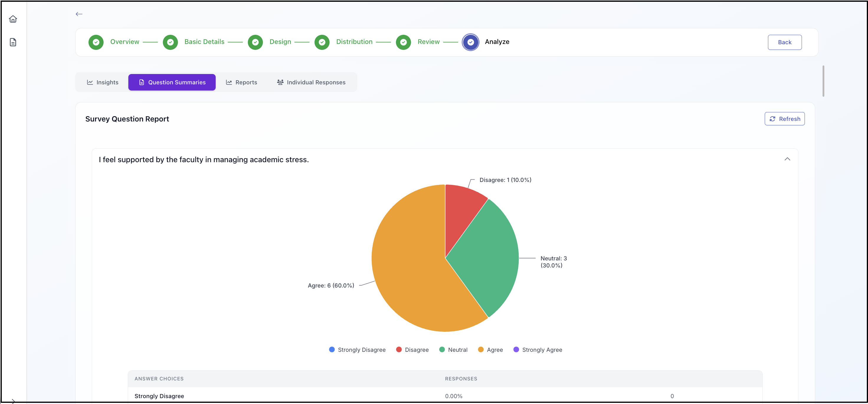Viewport: 868px width, 404px height.
Task: Open the Reports tab
Action: coord(241,82)
